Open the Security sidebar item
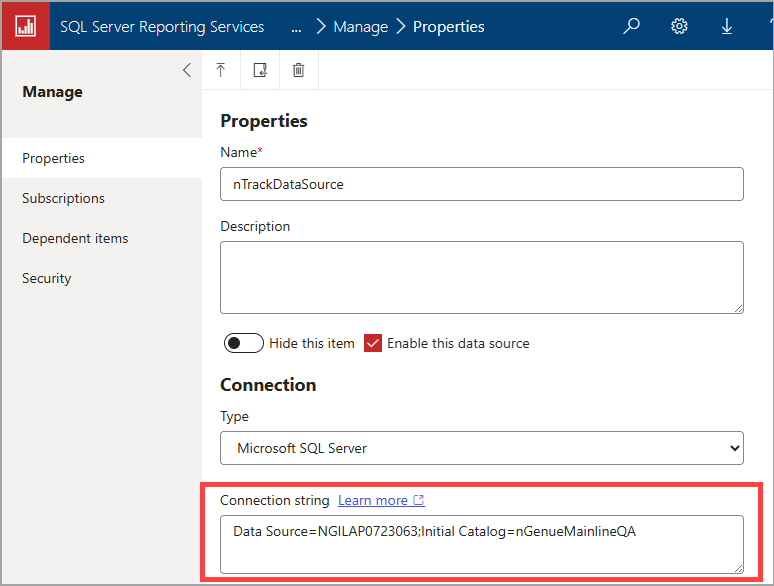 pos(102,278)
